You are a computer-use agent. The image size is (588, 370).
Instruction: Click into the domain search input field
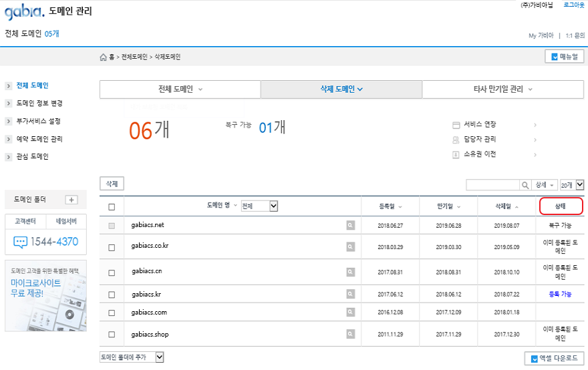[x=492, y=185]
